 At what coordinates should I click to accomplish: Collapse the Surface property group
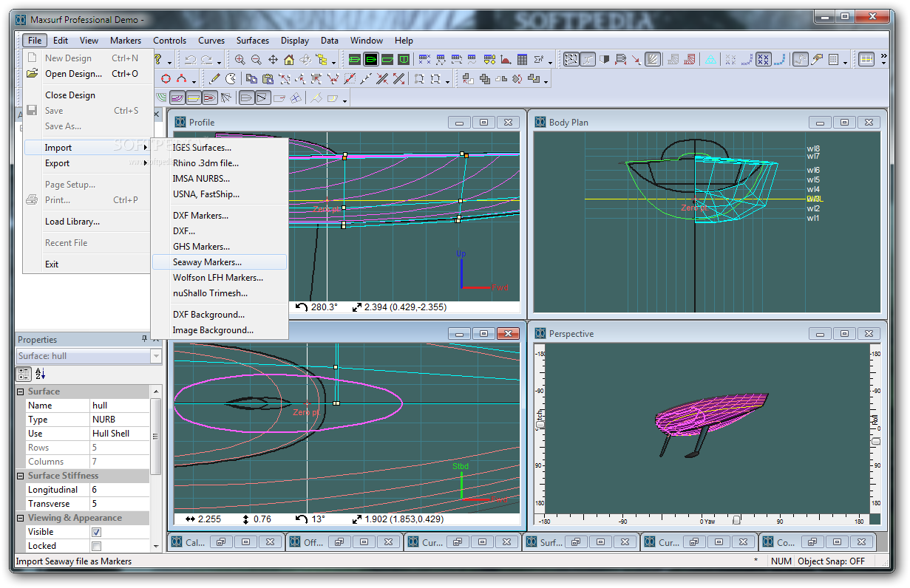tap(21, 392)
